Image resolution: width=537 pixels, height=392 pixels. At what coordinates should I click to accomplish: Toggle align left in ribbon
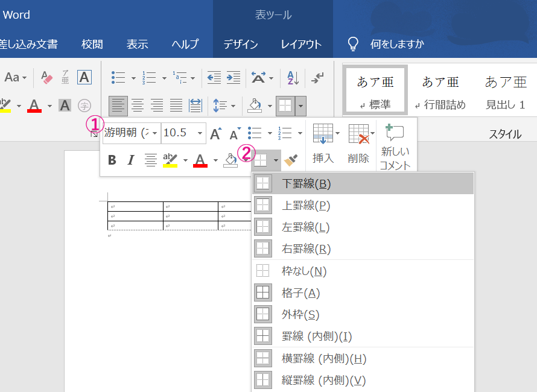click(x=118, y=106)
